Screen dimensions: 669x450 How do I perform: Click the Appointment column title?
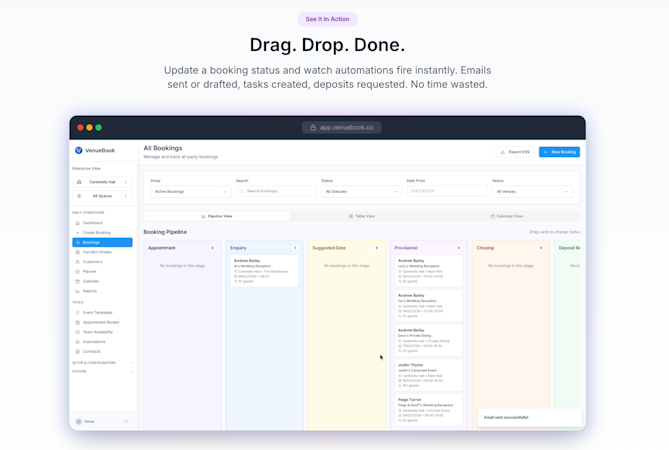[162, 248]
